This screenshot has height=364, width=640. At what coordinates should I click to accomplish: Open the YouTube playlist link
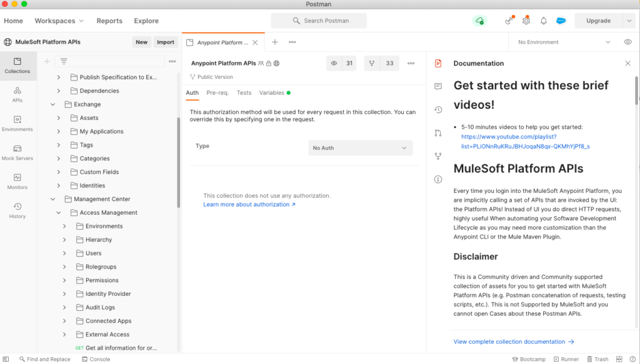click(x=526, y=142)
